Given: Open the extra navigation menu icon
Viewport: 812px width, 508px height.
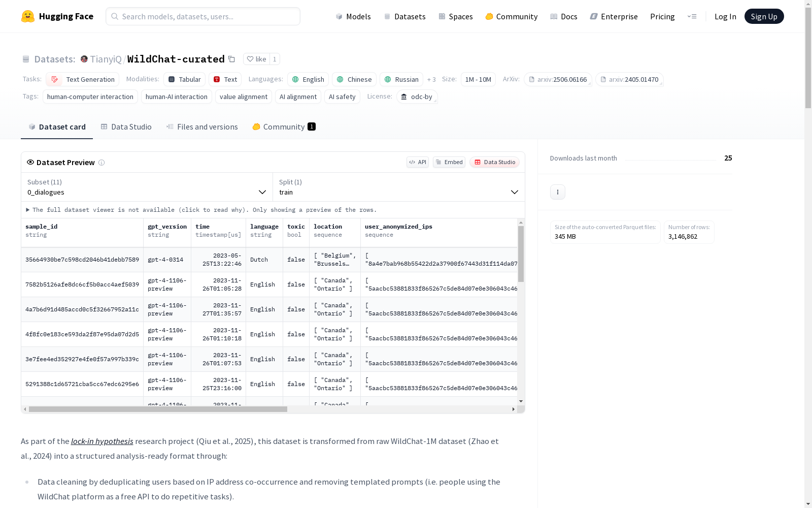Looking at the screenshot, I should point(692,16).
